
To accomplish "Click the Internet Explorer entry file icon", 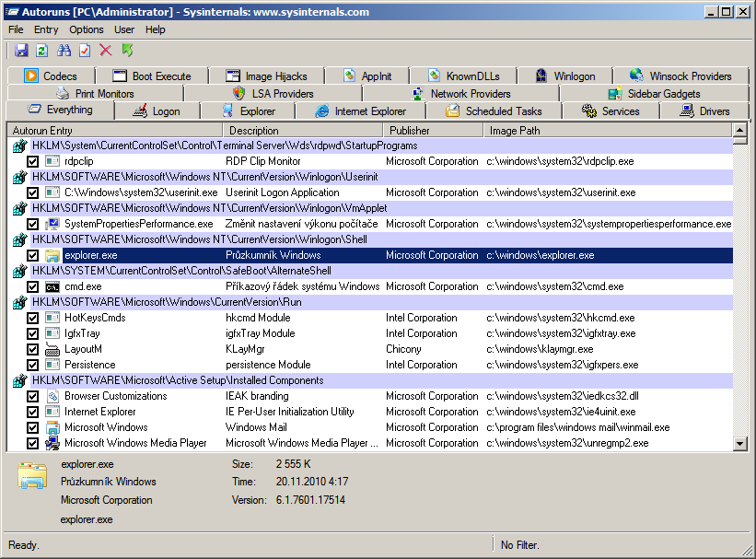I will [52, 412].
